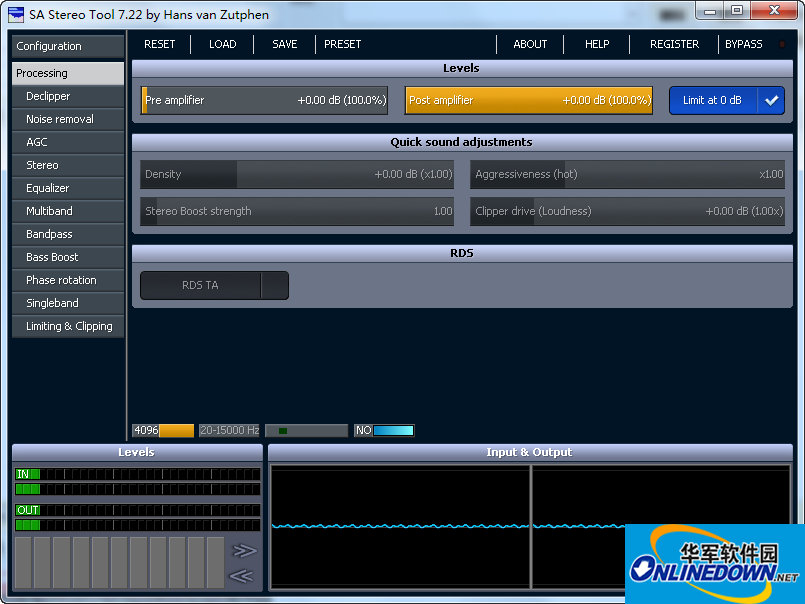This screenshot has width=805, height=604.
Task: Open the Multiband section
Action: (x=49, y=211)
